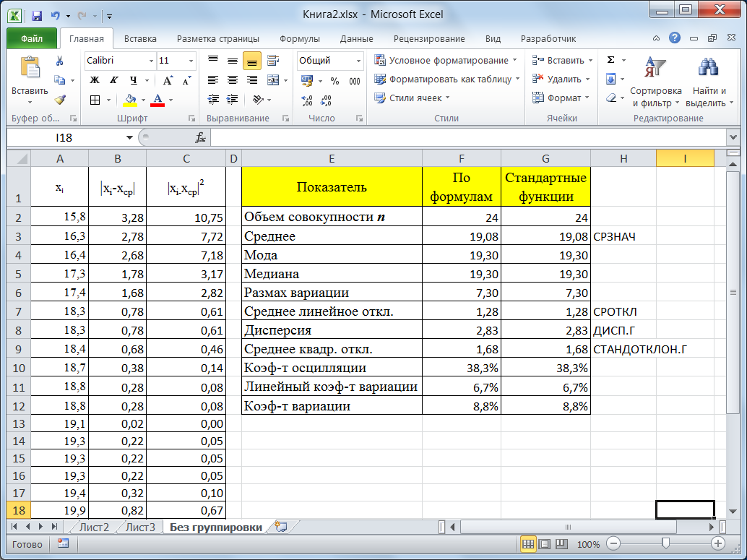Switch to Normal view in status bar
Viewport: 747px width, 560px height.
click(x=528, y=544)
